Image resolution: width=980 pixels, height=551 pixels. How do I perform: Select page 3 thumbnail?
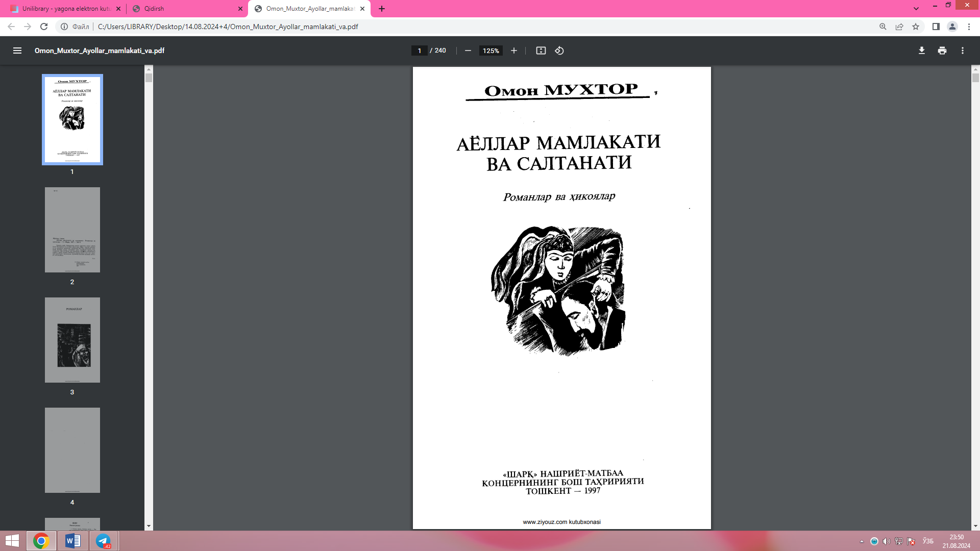[72, 340]
